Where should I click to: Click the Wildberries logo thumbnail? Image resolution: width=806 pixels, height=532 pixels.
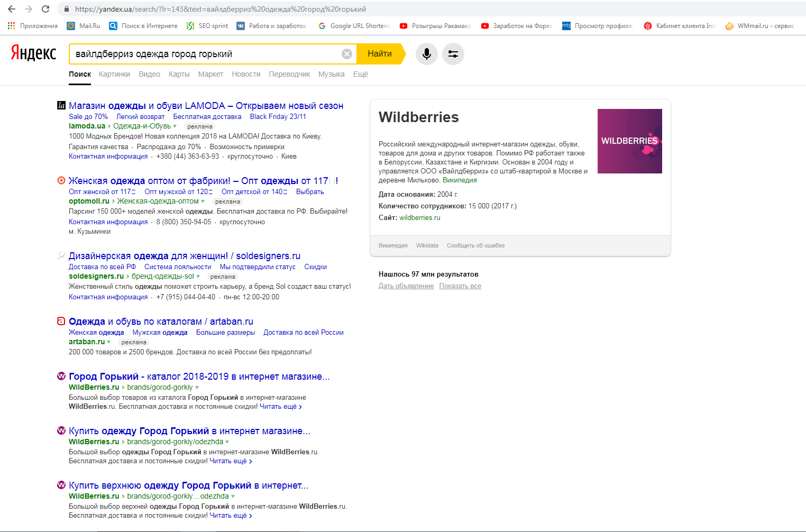coord(630,141)
